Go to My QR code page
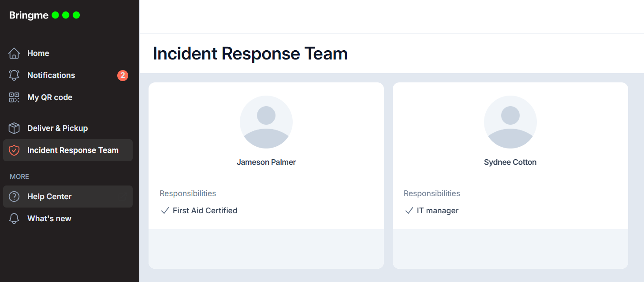Screen dimensions: 644x282 [x=50, y=97]
